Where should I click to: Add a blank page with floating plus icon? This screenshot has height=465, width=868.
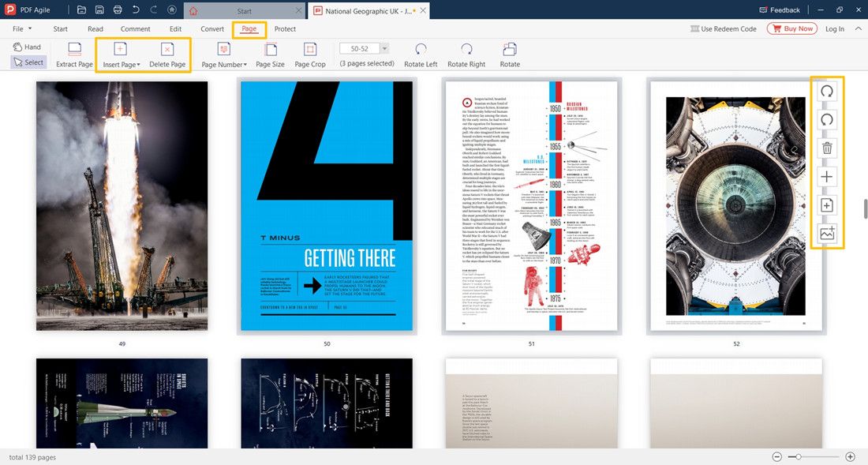pyautogui.click(x=826, y=176)
